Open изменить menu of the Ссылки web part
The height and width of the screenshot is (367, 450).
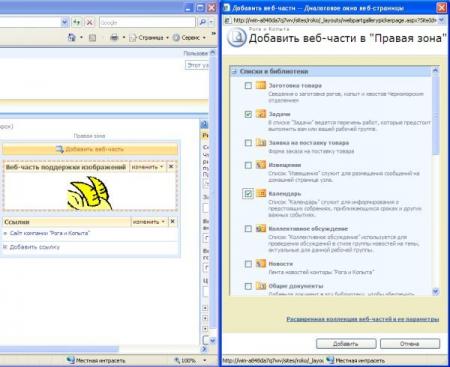pos(148,222)
